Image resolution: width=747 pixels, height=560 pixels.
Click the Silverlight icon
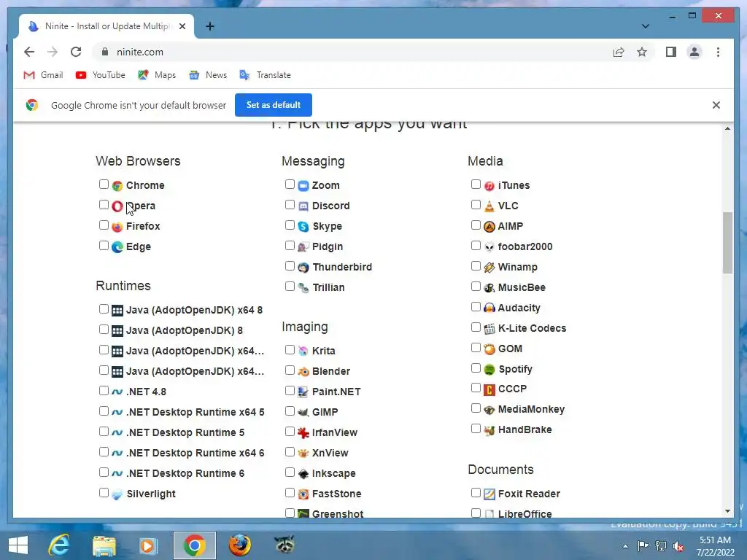pos(117,494)
